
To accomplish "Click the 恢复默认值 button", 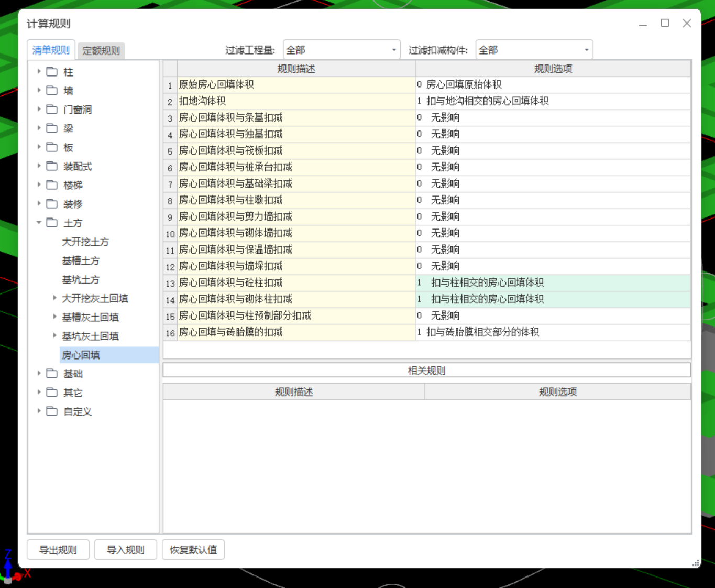I will pos(193,550).
